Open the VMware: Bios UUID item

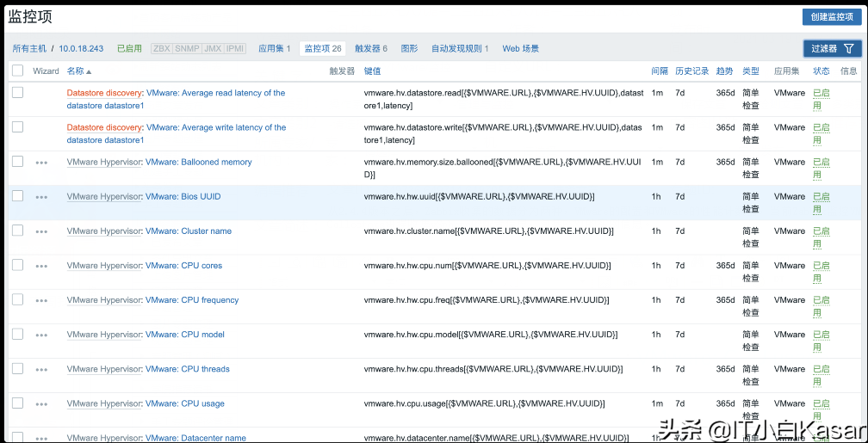183,196
